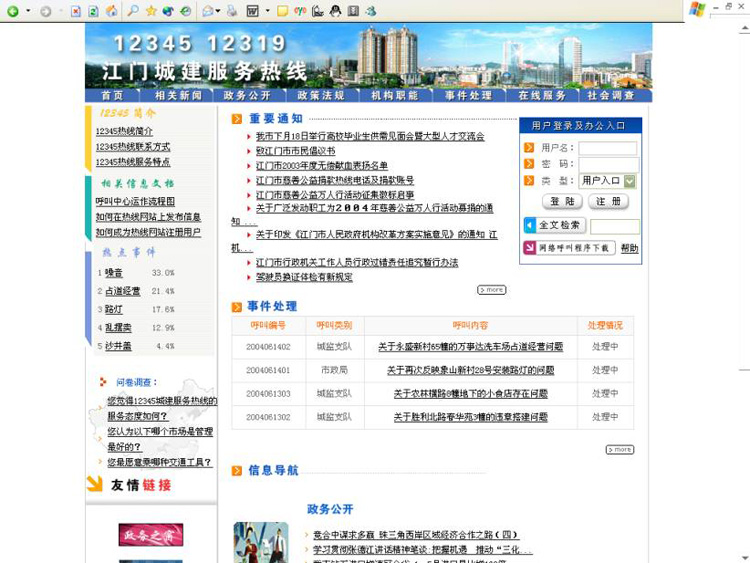Expand the 类型 用户入口 dropdown

tap(629, 181)
